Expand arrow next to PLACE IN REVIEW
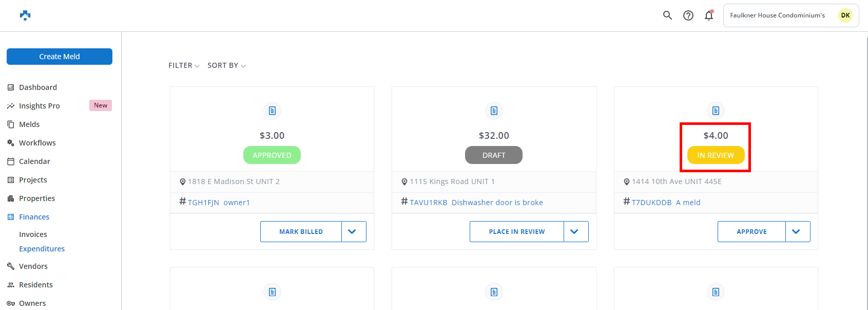 click(574, 232)
